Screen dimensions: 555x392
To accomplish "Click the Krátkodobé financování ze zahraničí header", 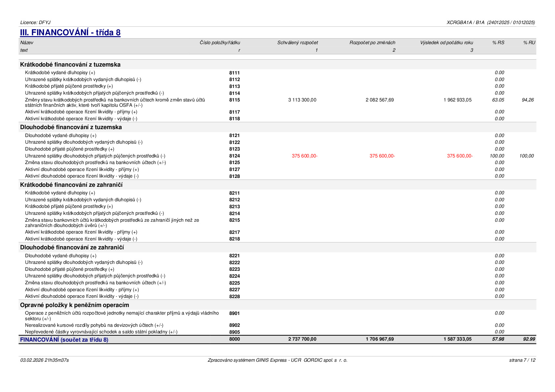I will (x=71, y=185).
